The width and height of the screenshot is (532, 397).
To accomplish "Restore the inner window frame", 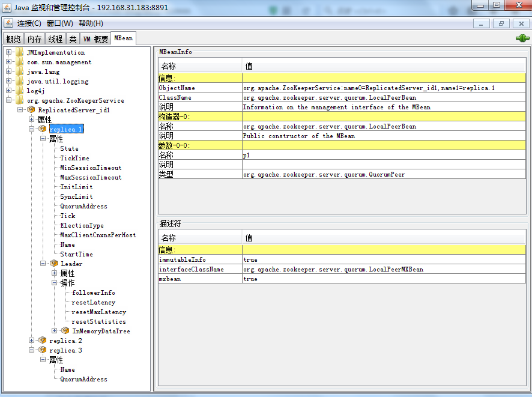I will click(x=501, y=23).
